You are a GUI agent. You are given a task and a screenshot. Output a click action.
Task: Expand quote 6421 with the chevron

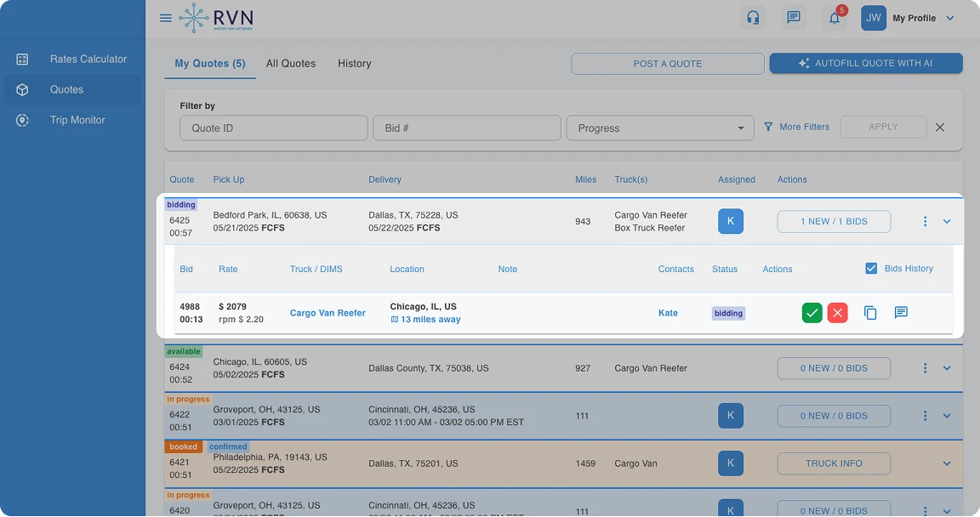pyautogui.click(x=947, y=463)
